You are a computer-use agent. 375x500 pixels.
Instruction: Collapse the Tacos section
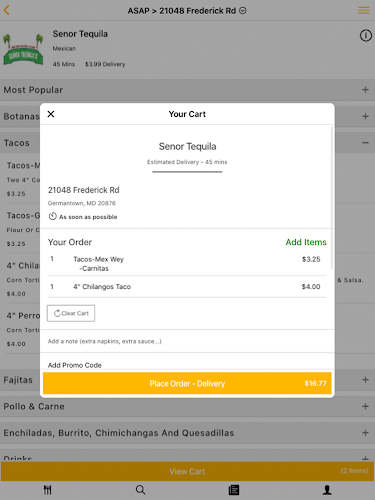pos(365,143)
